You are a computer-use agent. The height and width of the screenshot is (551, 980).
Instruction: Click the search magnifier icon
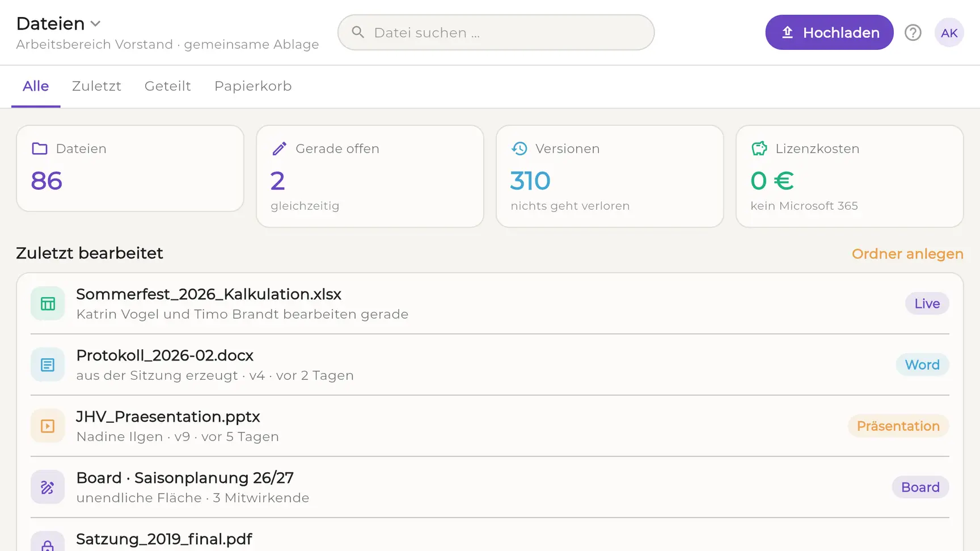point(358,32)
